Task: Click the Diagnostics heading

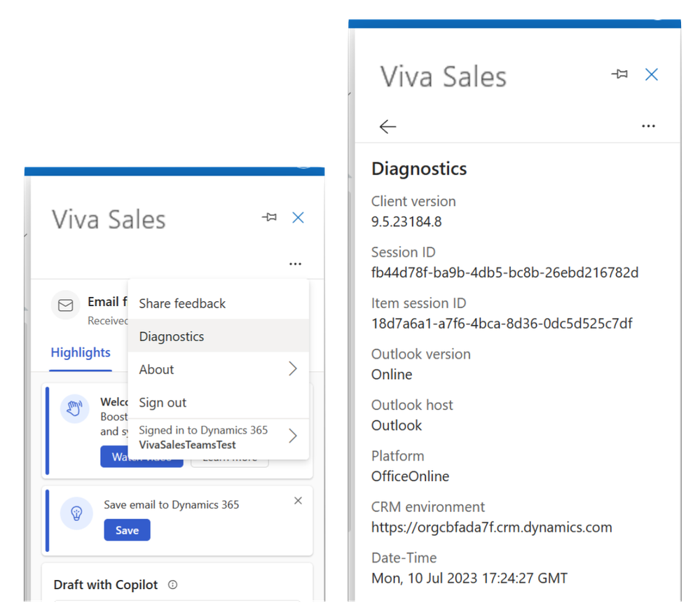Action: coord(419,170)
